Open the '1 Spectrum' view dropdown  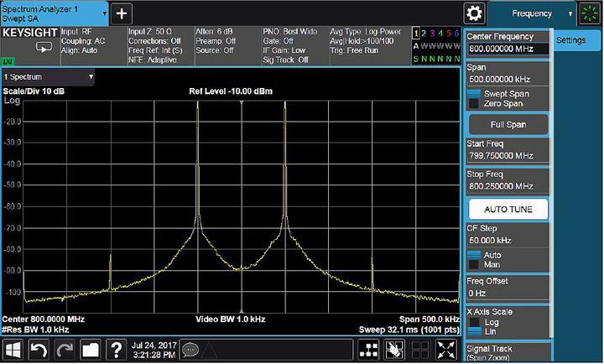49,77
